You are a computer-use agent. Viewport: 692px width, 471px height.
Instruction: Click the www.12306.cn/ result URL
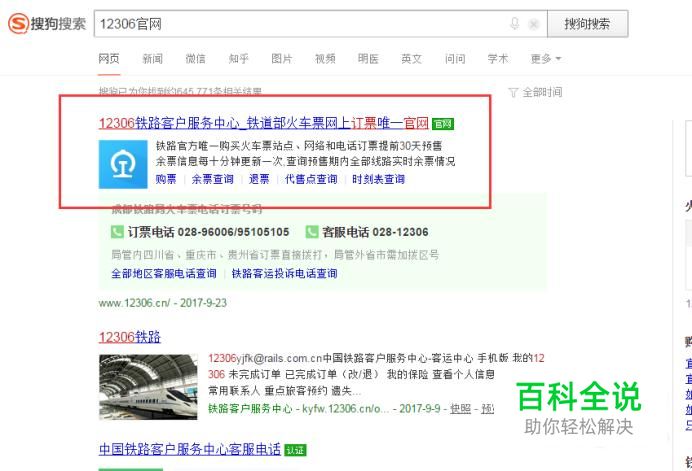click(134, 303)
